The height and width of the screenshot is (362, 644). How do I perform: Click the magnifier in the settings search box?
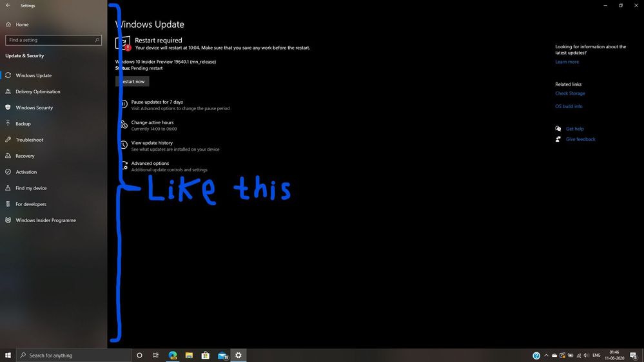point(97,40)
